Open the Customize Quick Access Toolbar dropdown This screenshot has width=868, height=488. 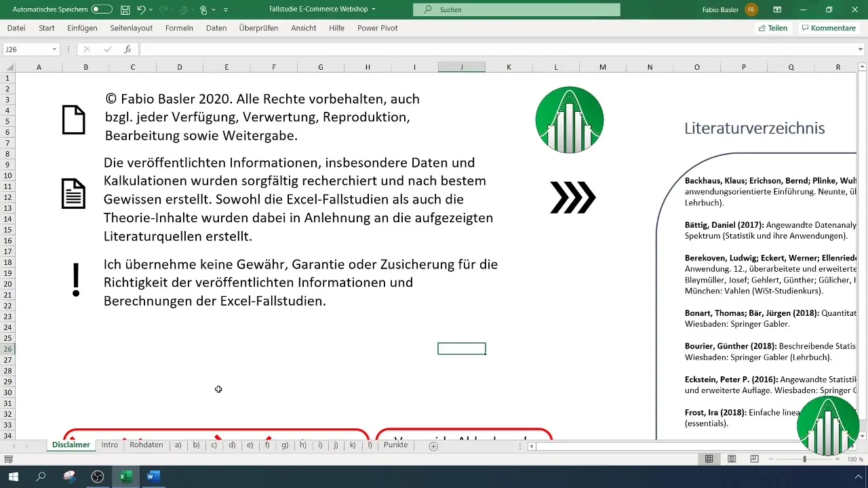click(226, 10)
